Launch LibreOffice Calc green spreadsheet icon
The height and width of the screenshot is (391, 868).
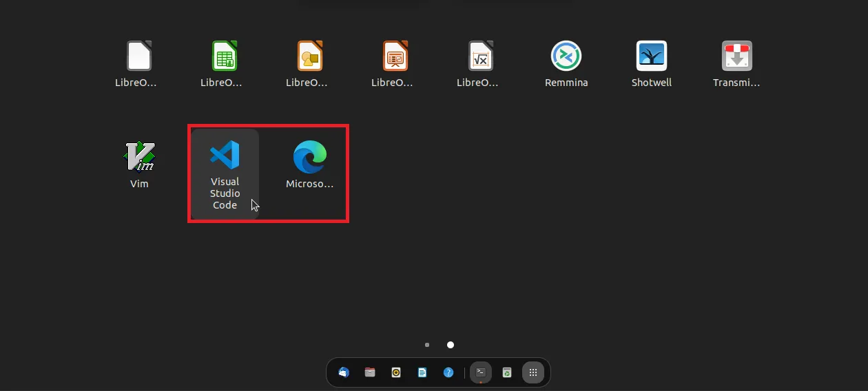pyautogui.click(x=225, y=56)
